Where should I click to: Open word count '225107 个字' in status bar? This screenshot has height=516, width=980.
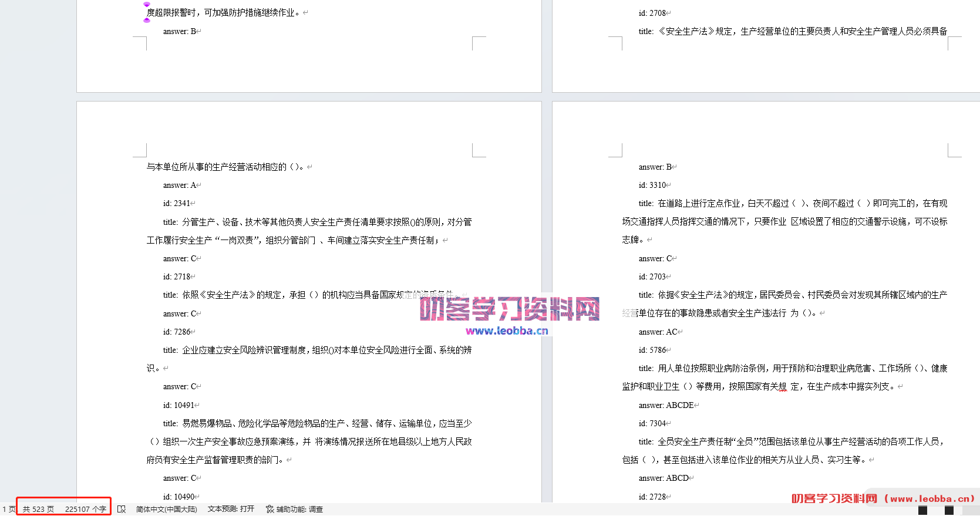coord(86,509)
